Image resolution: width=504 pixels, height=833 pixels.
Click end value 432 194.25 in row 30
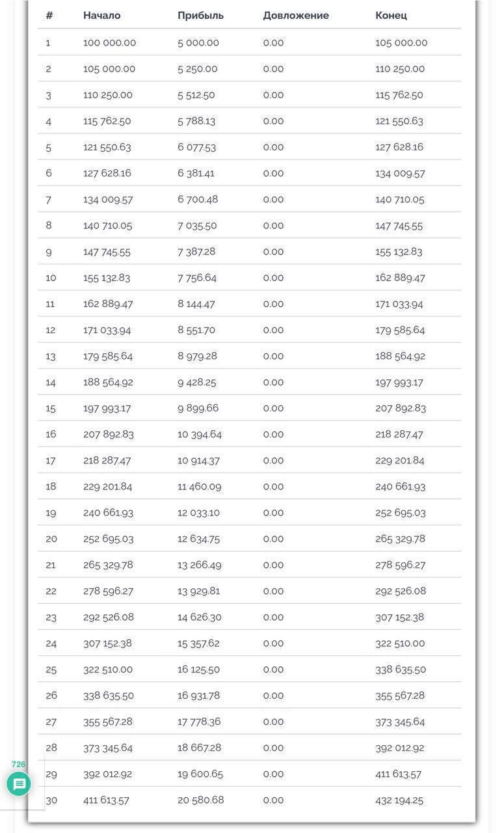coord(399,800)
